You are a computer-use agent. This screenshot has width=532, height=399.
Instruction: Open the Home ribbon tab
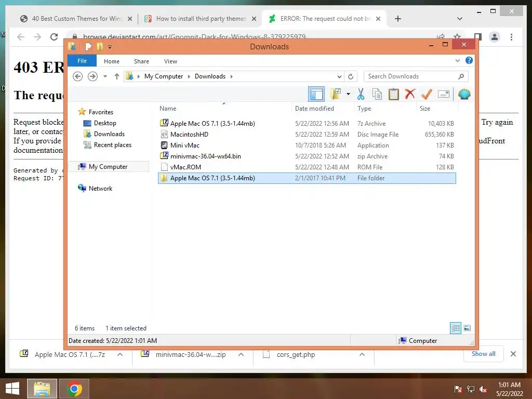(112, 61)
